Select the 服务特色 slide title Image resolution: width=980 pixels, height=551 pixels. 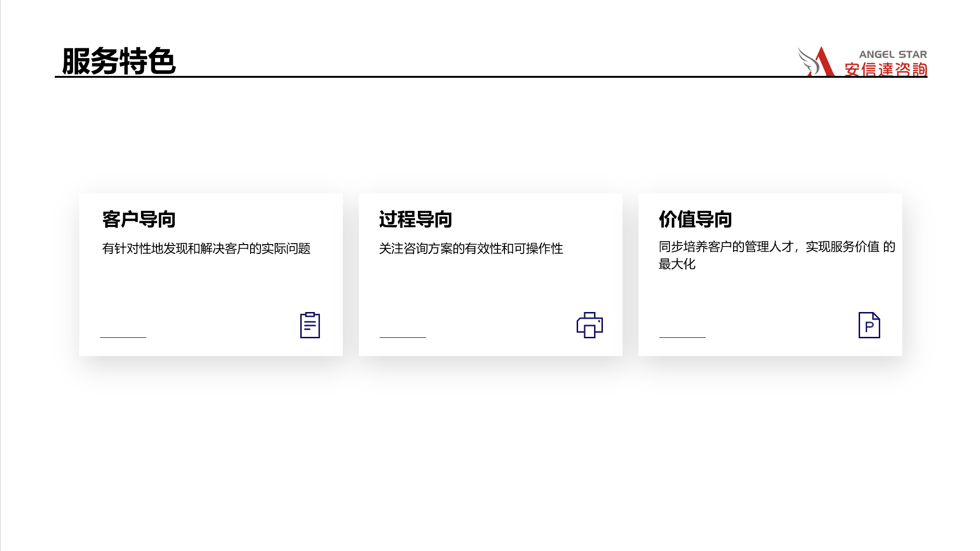119,61
